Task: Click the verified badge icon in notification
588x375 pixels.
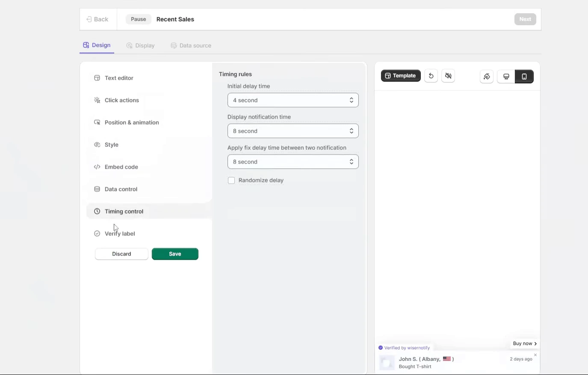Action: coord(381,348)
